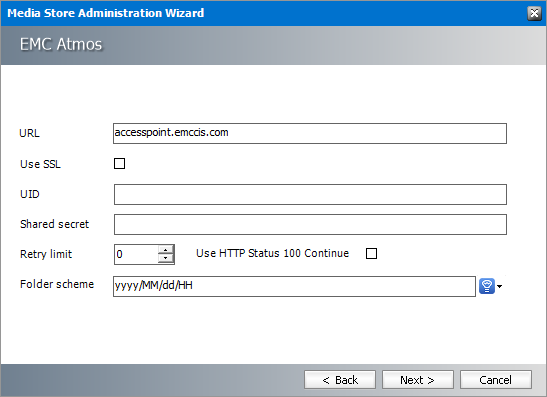Click the Media Store Administration Wizard title bar
Viewport: 547px width, 397px height.
pyautogui.click(x=262, y=13)
